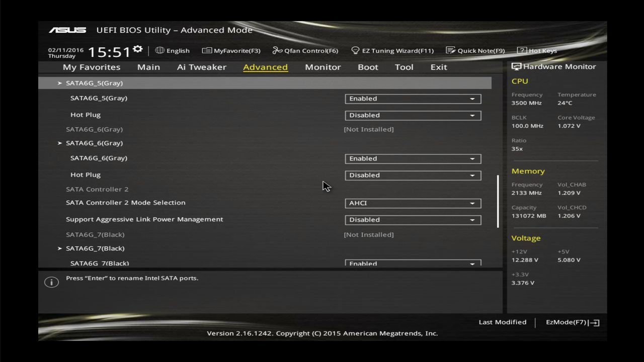Click the info icon in help panel
Image resolution: width=644 pixels, height=362 pixels.
(51, 282)
